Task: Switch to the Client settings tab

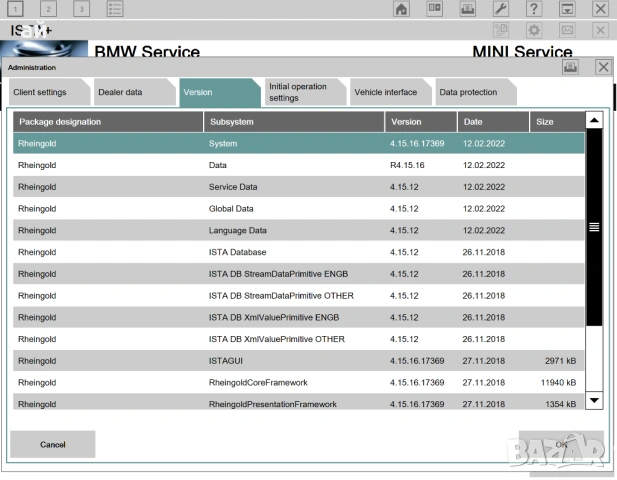Action: [49, 92]
